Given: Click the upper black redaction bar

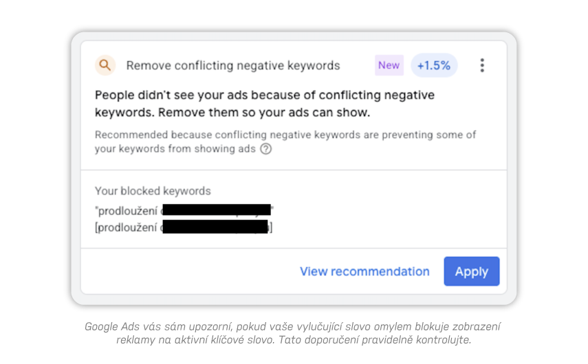Looking at the screenshot, I should click(217, 209).
